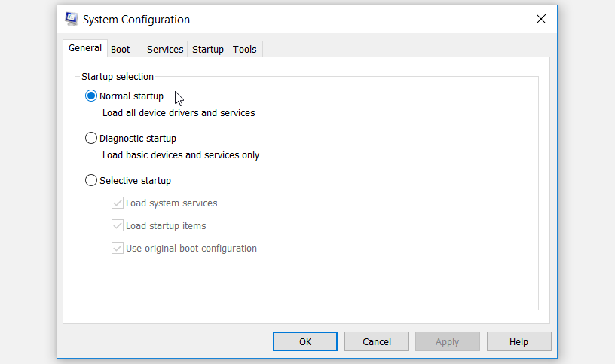Image resolution: width=615 pixels, height=364 pixels.
Task: Enable the Selective startup radio button
Action: click(91, 181)
